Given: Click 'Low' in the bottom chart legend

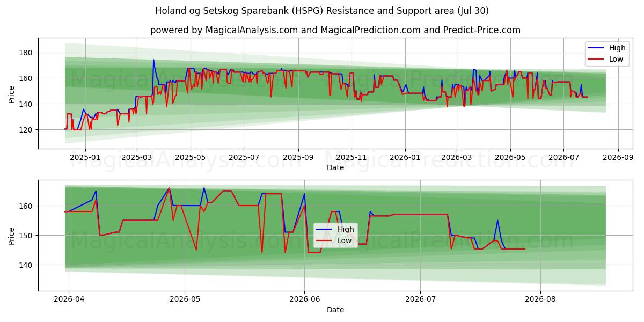Looking at the screenshot, I should click(345, 240).
